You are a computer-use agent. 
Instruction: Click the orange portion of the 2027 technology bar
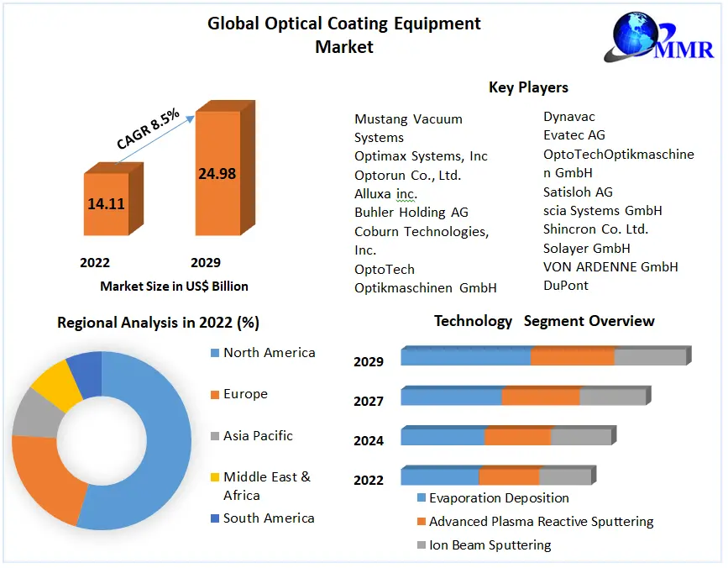pyautogui.click(x=540, y=397)
